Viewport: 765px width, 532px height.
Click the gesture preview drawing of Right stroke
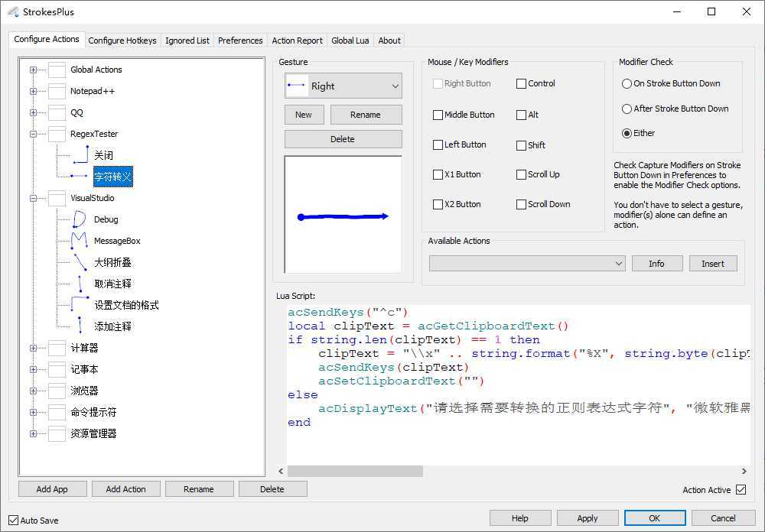(x=343, y=216)
